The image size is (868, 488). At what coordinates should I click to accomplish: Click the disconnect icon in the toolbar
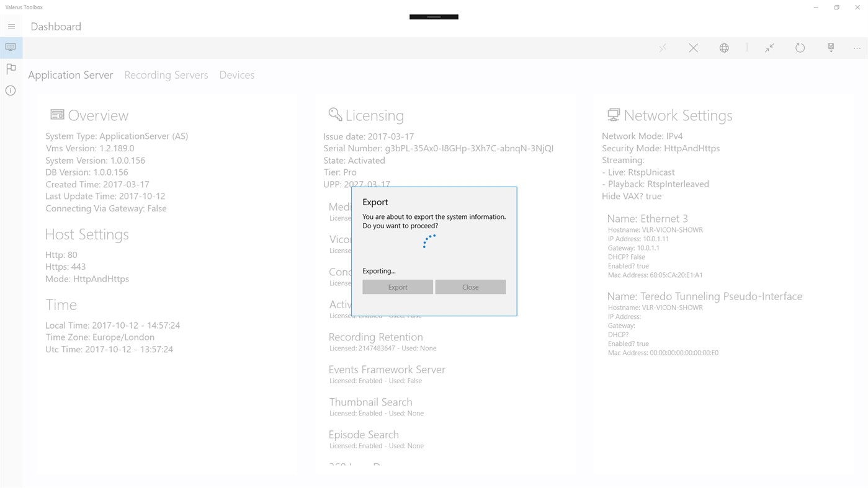pyautogui.click(x=663, y=47)
